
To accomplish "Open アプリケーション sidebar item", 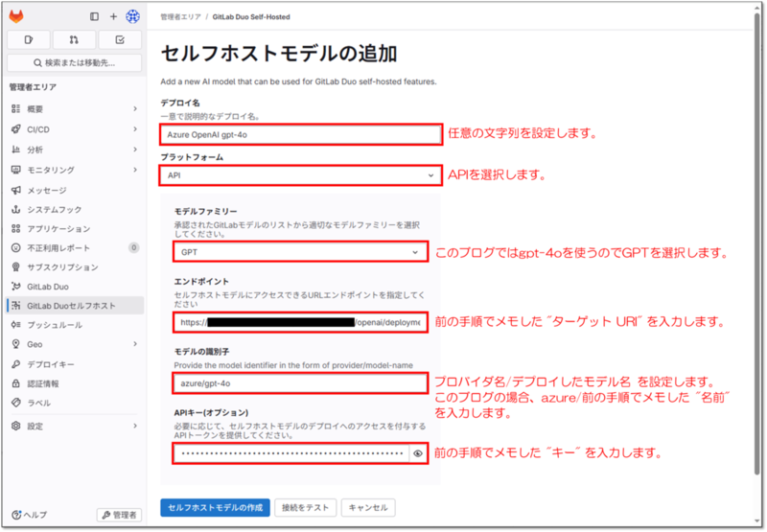I will click(76, 228).
